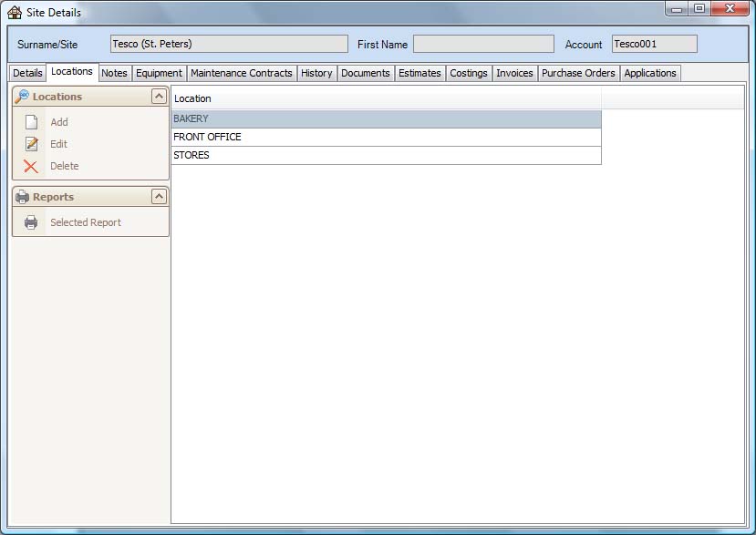Click the Locations magnifier panel icon
This screenshot has height=535, width=756.
tap(22, 97)
